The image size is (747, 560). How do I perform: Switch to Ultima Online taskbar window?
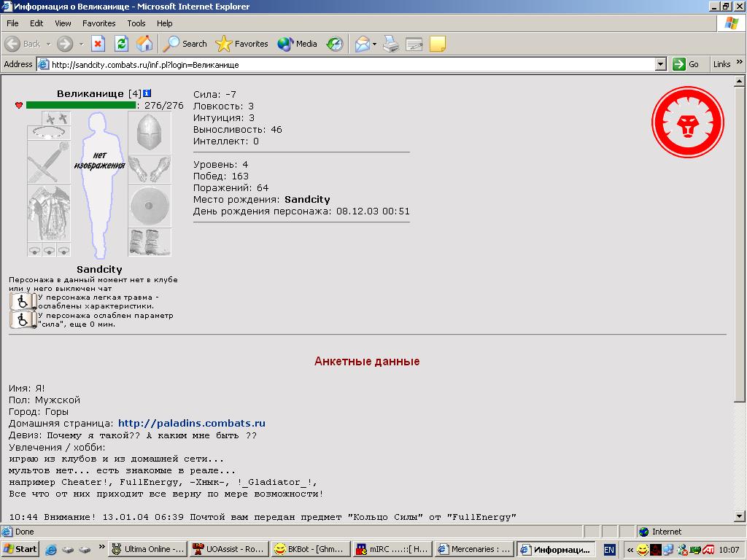pos(147,549)
